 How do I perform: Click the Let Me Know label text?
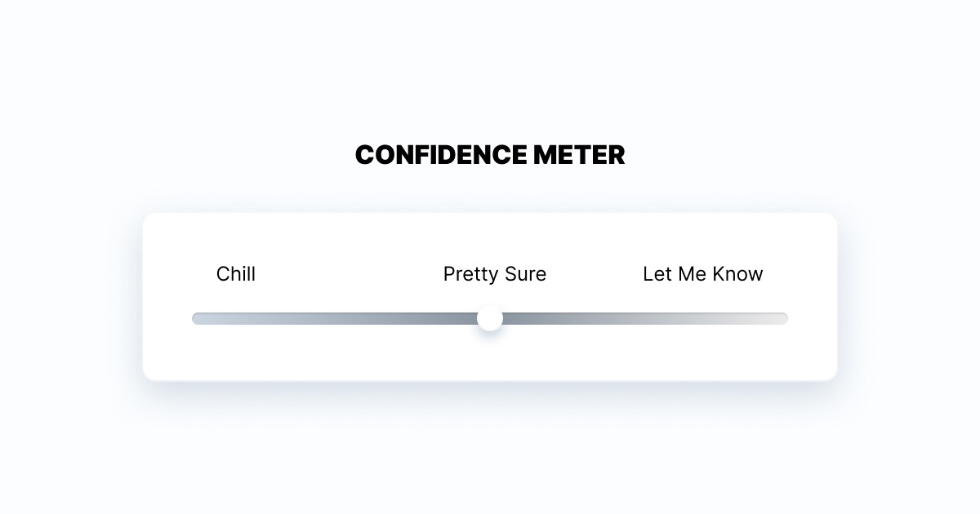tap(702, 274)
